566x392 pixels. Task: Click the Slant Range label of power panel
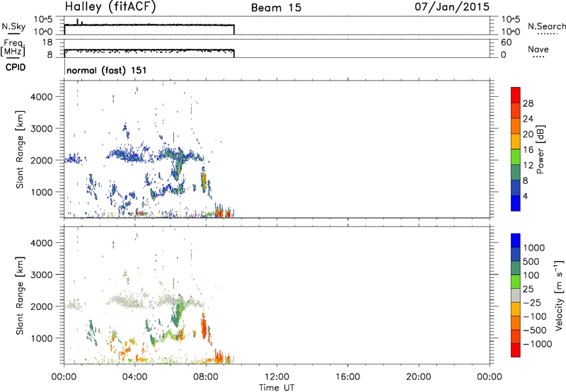(x=20, y=149)
